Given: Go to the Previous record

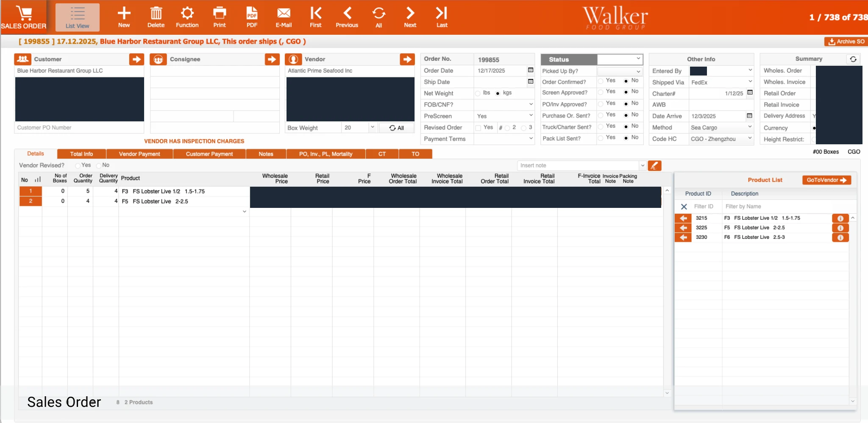Looking at the screenshot, I should click(347, 13).
